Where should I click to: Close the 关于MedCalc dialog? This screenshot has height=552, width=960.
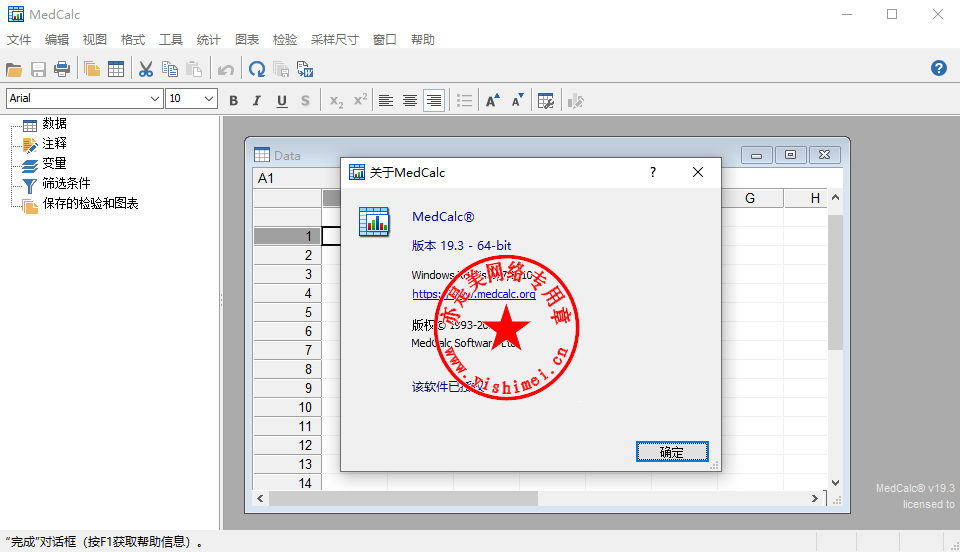[697, 173]
